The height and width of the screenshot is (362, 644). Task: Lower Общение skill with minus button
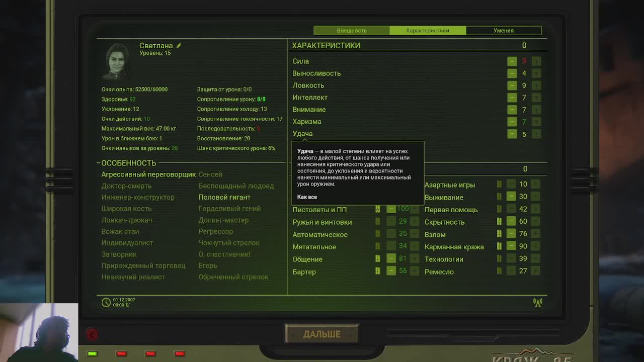[x=391, y=258]
